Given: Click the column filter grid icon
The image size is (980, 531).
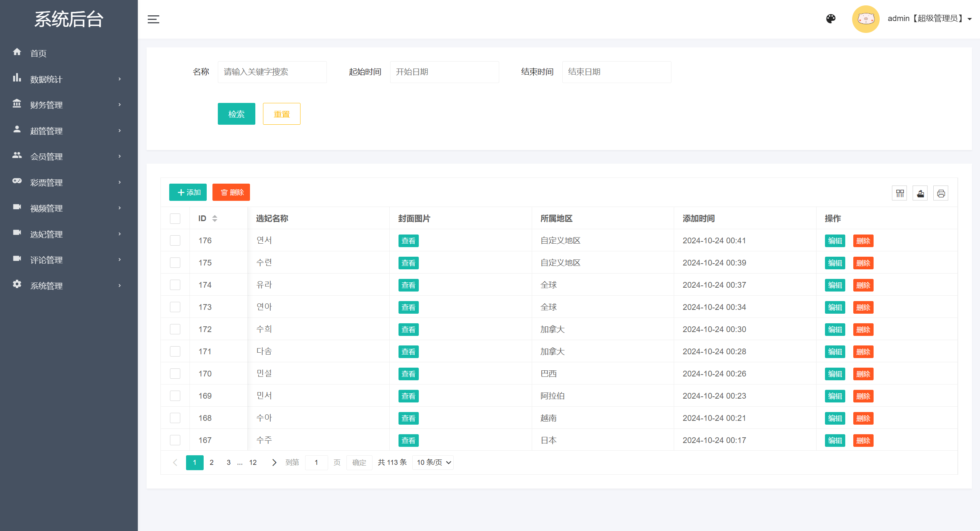Looking at the screenshot, I should click(x=900, y=193).
